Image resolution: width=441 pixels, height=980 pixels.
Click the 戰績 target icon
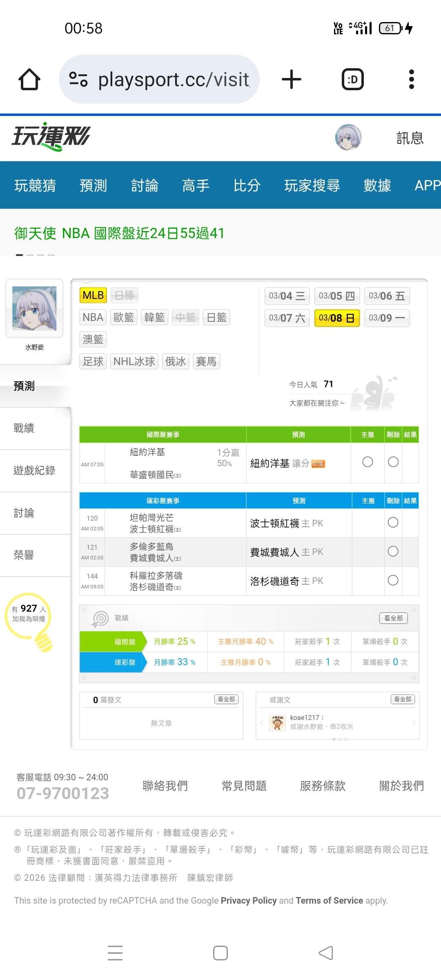(x=100, y=619)
